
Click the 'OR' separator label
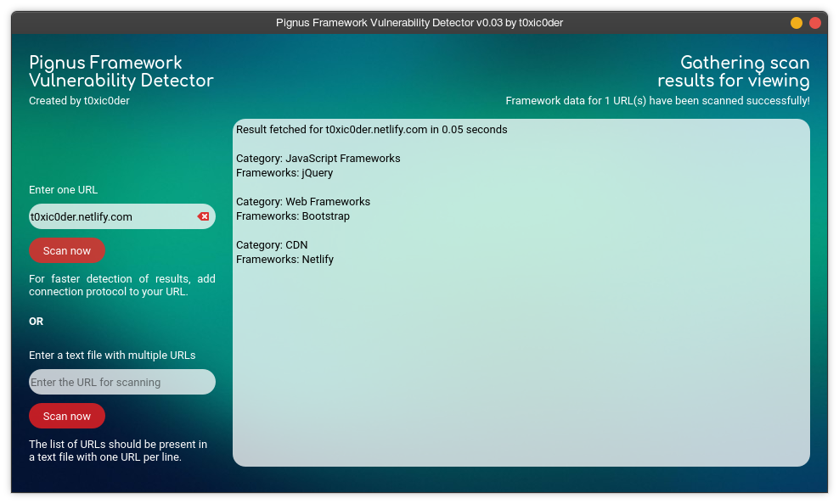[x=36, y=322]
